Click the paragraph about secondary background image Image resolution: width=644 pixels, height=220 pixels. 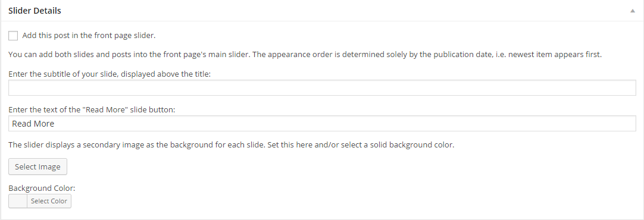coord(231,145)
